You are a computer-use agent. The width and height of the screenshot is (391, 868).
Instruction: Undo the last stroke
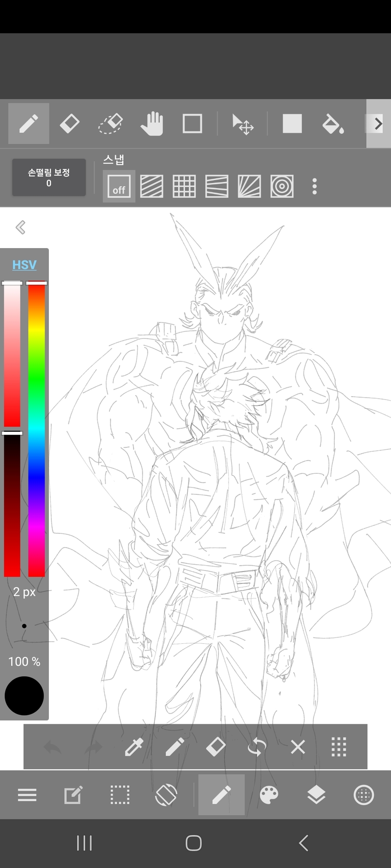pyautogui.click(x=52, y=747)
